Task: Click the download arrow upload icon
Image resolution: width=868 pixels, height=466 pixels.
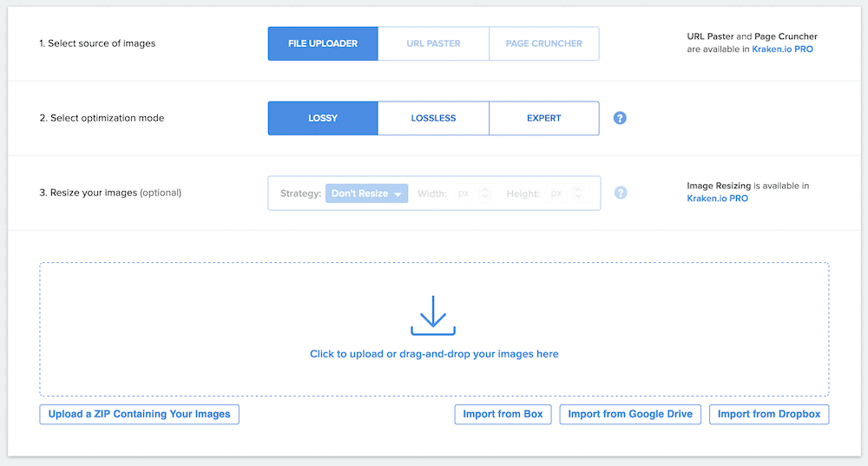Action: pos(432,316)
